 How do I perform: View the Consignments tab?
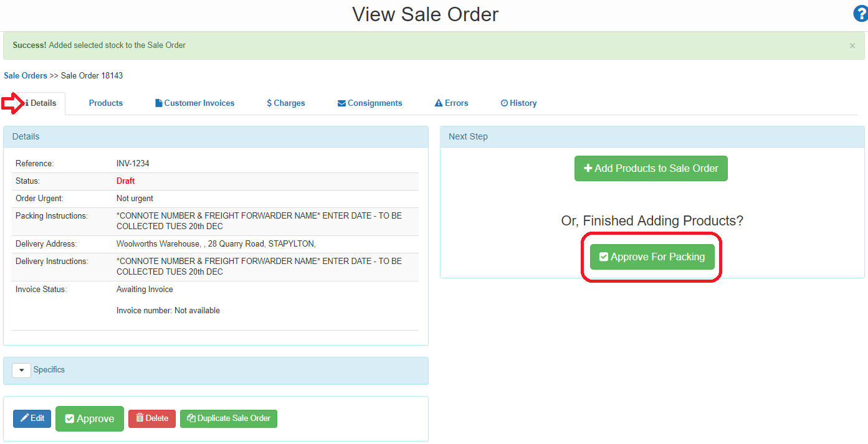pyautogui.click(x=370, y=103)
